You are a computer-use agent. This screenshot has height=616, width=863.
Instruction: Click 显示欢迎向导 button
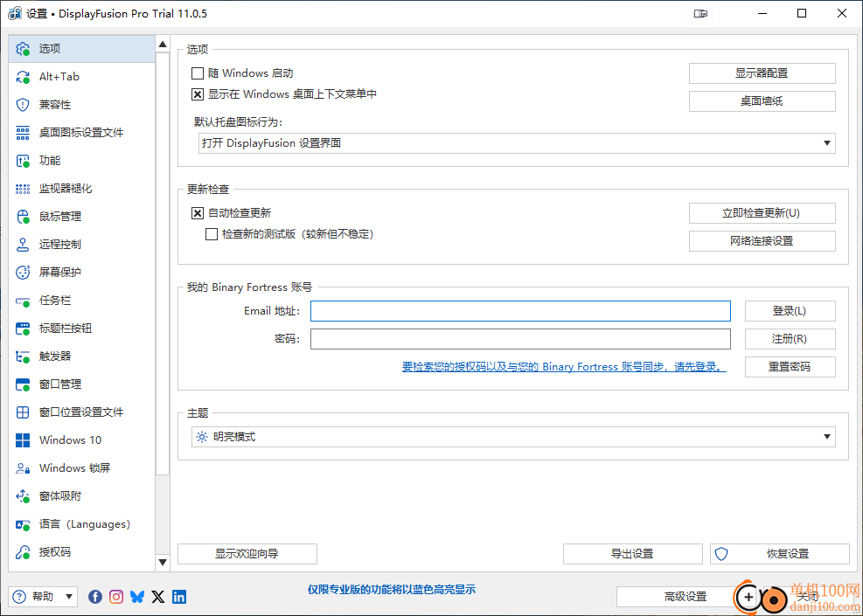point(247,554)
